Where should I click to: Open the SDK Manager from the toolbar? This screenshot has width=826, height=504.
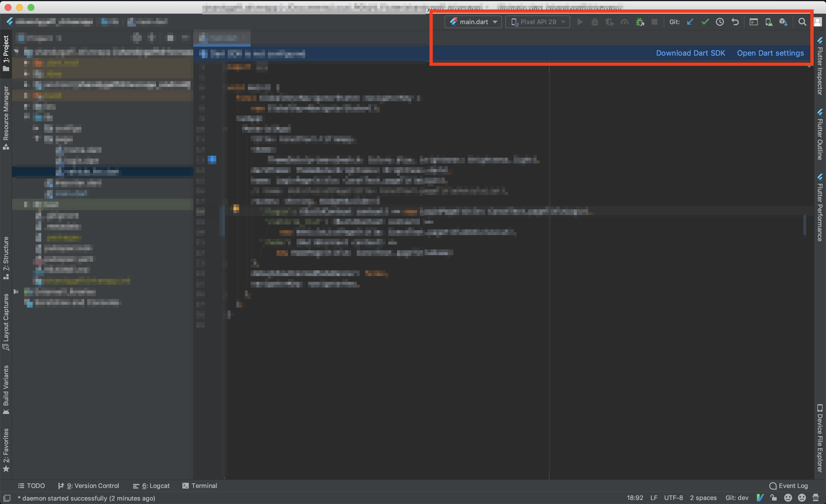click(x=784, y=22)
